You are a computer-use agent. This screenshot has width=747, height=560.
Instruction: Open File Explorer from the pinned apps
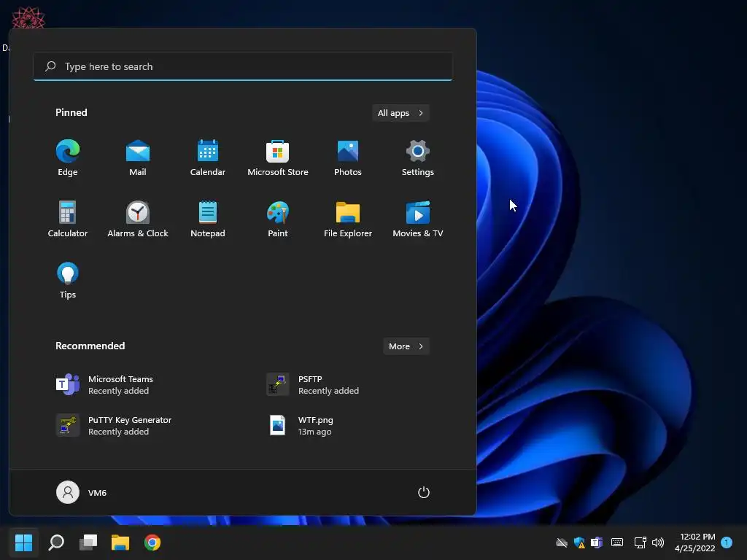click(x=348, y=219)
